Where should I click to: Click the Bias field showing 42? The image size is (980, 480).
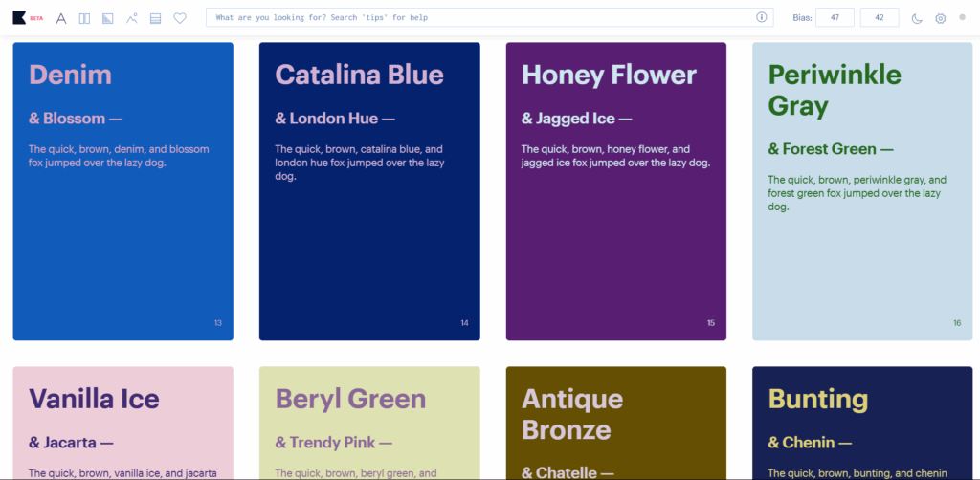[880, 17]
